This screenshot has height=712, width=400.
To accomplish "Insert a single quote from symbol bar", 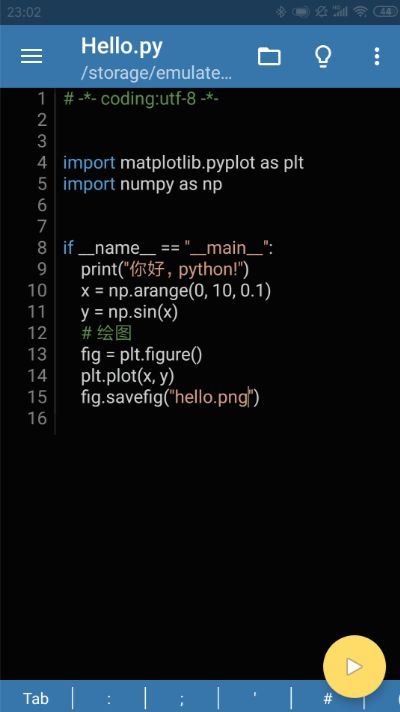I will coord(254,698).
